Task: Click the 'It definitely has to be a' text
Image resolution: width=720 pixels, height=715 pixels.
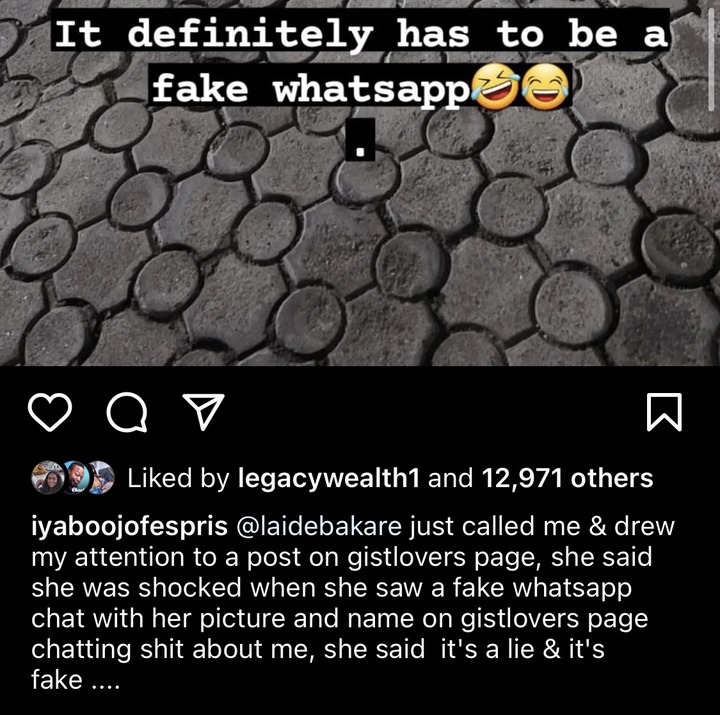Action: click(x=360, y=34)
